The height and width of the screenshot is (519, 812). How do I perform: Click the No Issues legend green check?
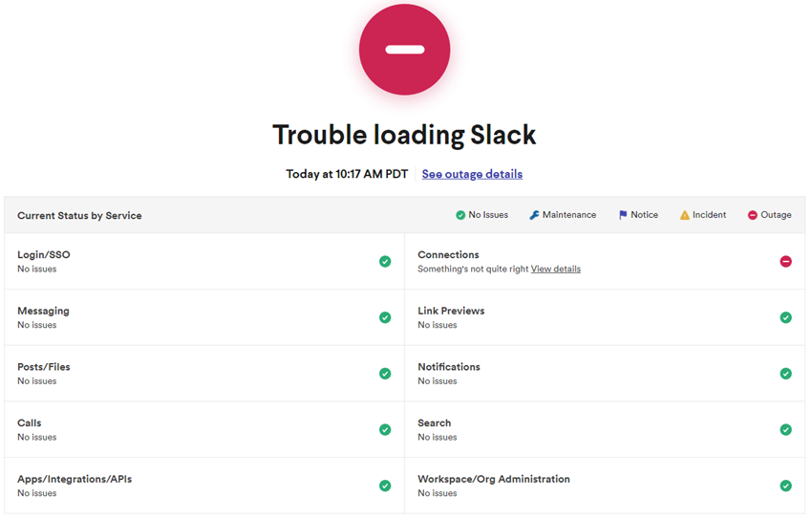click(x=460, y=215)
